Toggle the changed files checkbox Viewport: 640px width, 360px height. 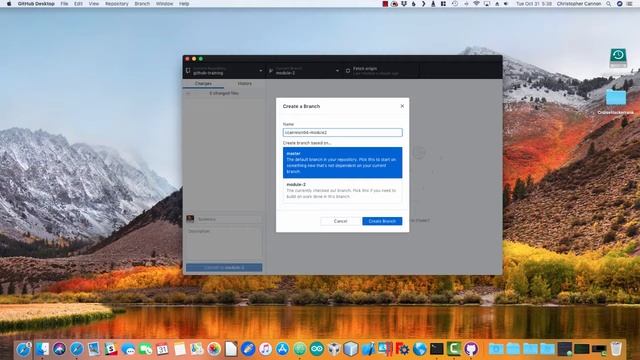pos(188,93)
